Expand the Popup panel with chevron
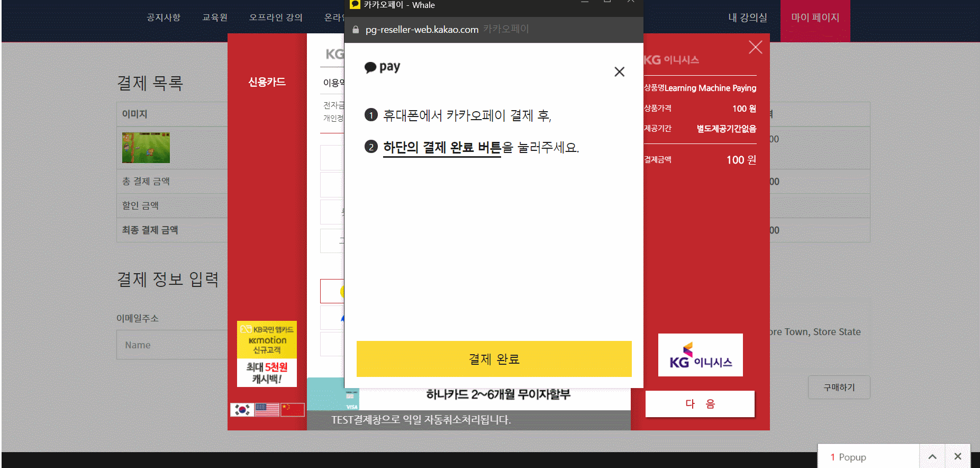 click(x=932, y=456)
